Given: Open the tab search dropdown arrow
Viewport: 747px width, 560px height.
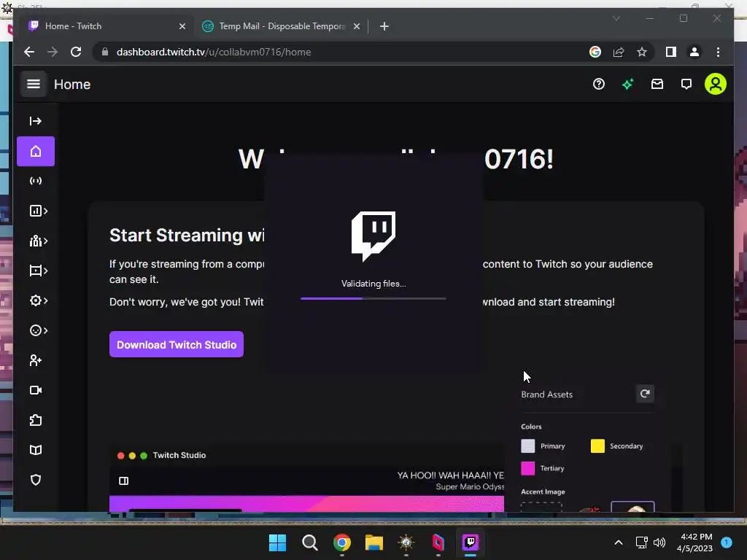Looking at the screenshot, I should [616, 18].
